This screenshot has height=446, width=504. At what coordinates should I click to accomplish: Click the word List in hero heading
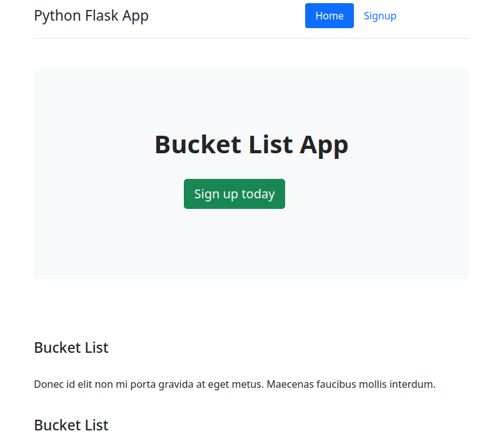pos(270,144)
